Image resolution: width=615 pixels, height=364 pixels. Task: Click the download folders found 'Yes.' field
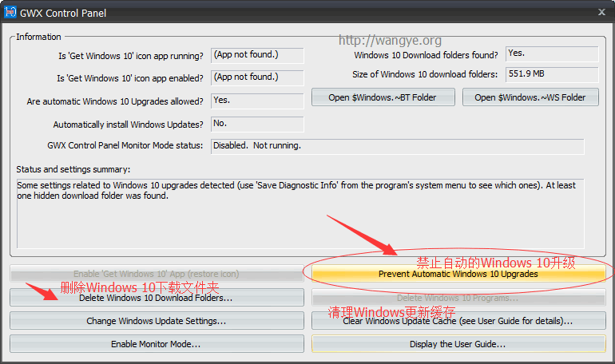552,53
